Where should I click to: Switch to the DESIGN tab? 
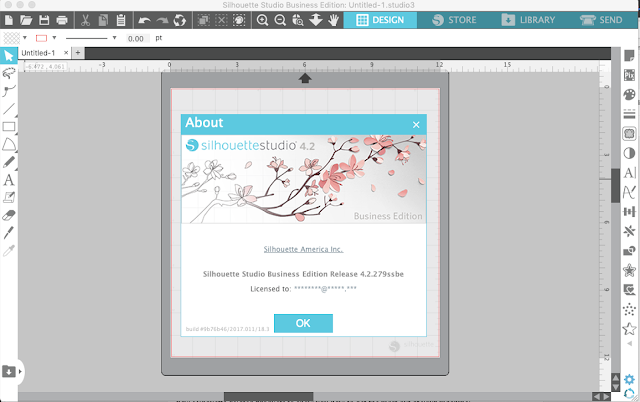pyautogui.click(x=380, y=20)
